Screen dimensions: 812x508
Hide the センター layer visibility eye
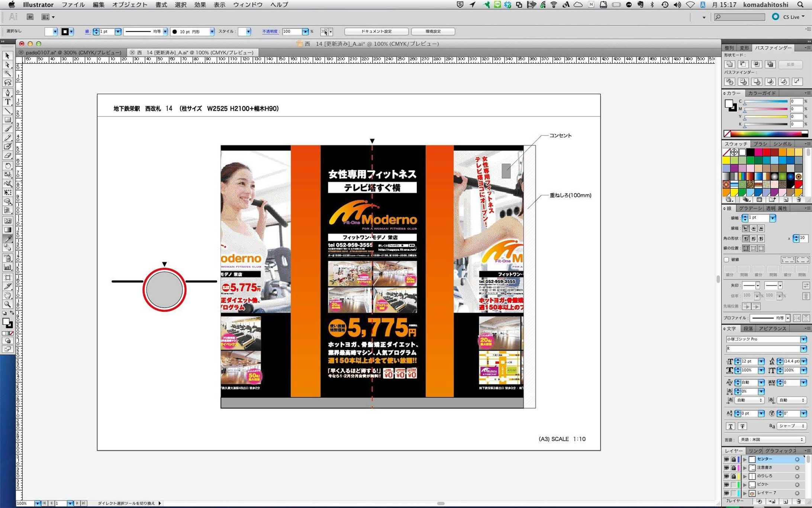pyautogui.click(x=727, y=459)
